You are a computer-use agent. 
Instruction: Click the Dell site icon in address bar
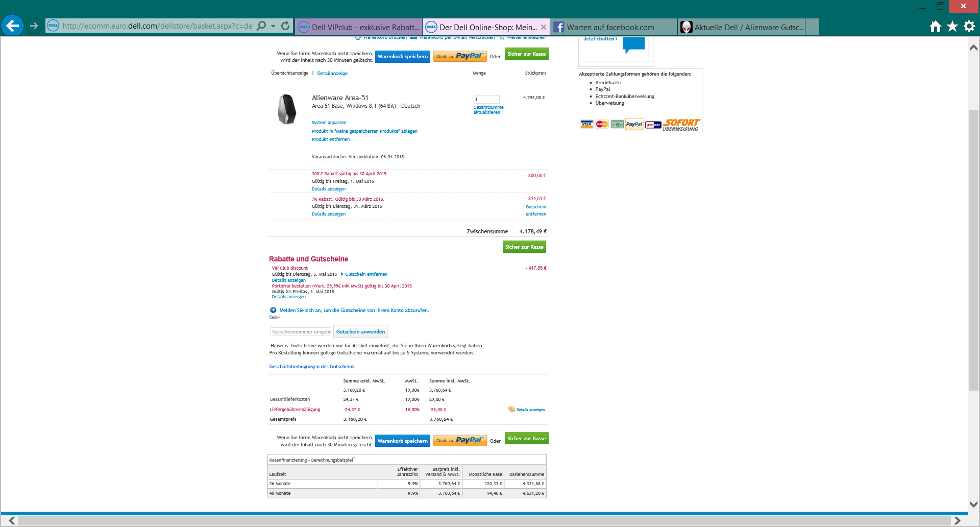(53, 26)
